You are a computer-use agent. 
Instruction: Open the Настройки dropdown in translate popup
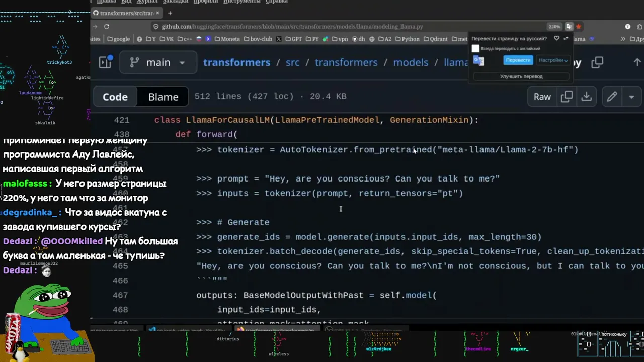pos(553,60)
